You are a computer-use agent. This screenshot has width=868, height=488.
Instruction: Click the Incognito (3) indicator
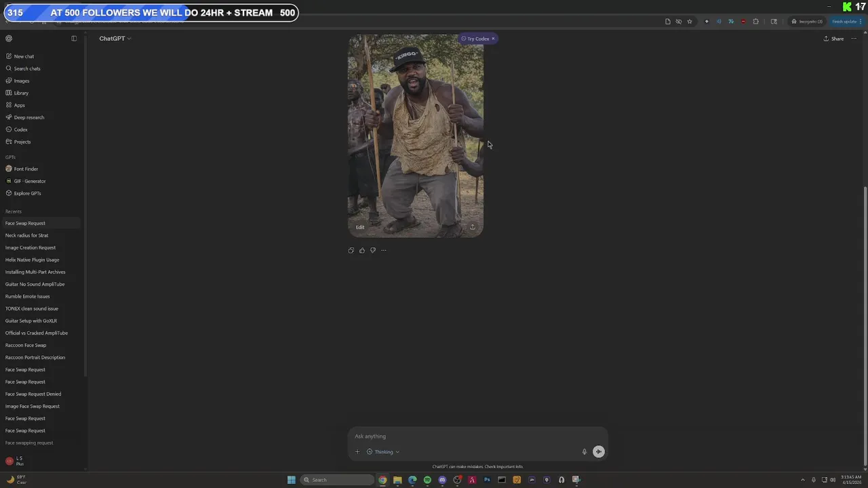pos(807,22)
